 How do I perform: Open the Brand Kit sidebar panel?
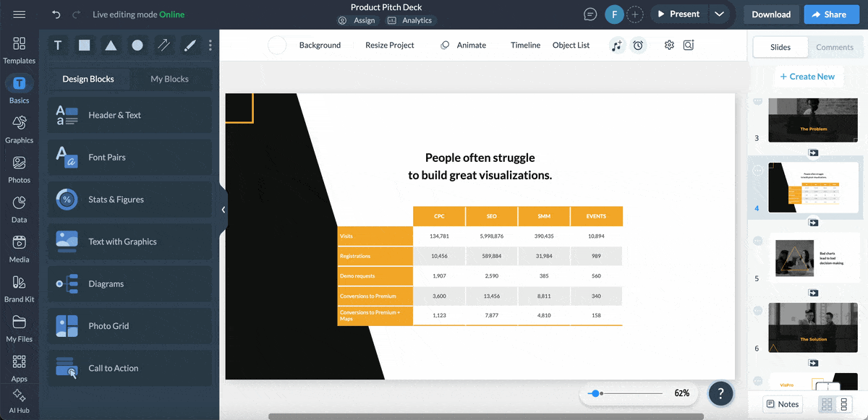[20, 289]
